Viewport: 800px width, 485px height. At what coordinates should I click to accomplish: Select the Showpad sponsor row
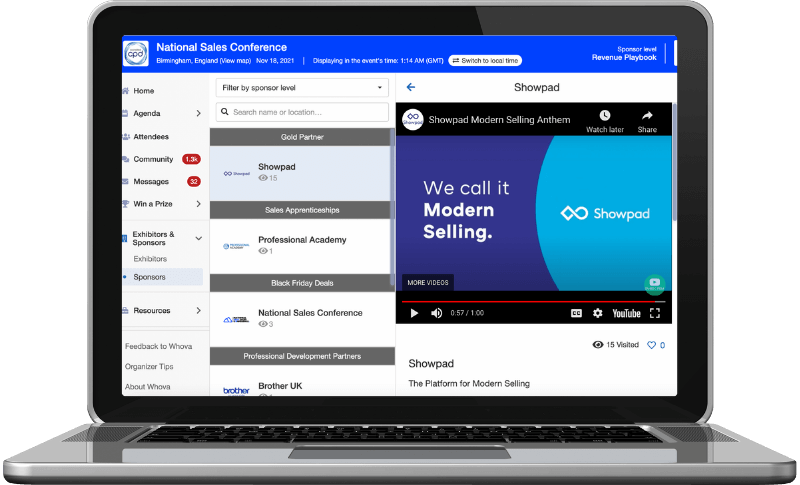tap(300, 173)
